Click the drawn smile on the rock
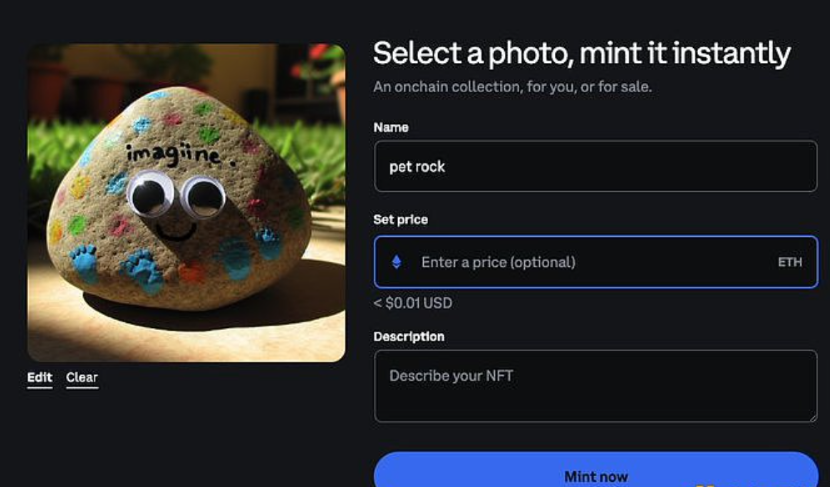 point(176,232)
